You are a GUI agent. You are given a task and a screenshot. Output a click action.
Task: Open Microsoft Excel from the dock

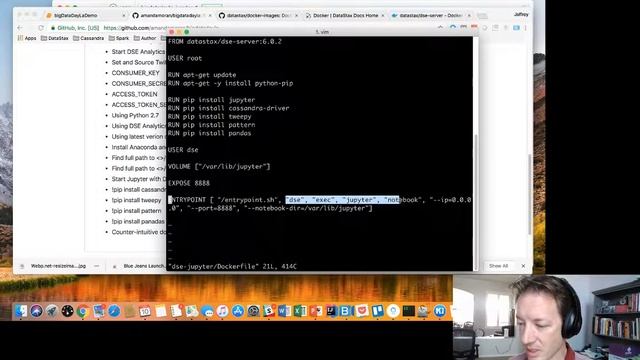pos(300,311)
